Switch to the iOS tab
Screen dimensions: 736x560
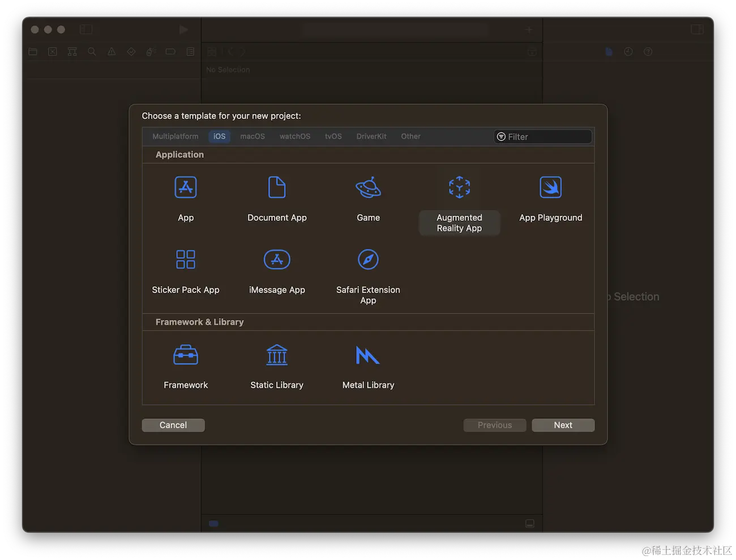click(220, 136)
